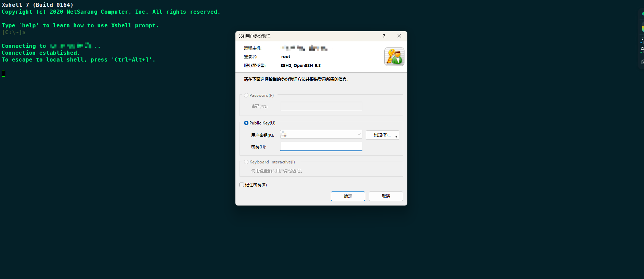This screenshot has height=279, width=644.
Task: Close the SSH user authentication dialog
Action: pos(399,36)
